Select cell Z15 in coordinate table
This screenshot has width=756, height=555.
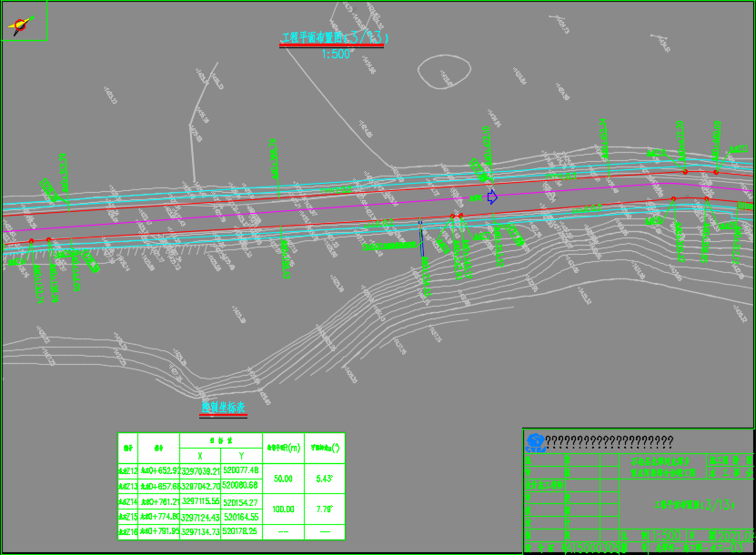coord(127,517)
